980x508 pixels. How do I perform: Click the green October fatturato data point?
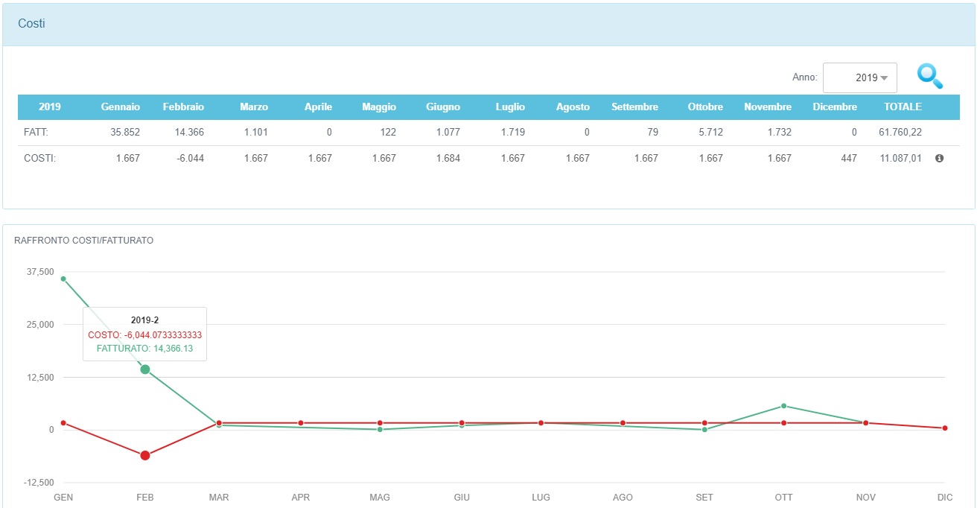(x=783, y=406)
